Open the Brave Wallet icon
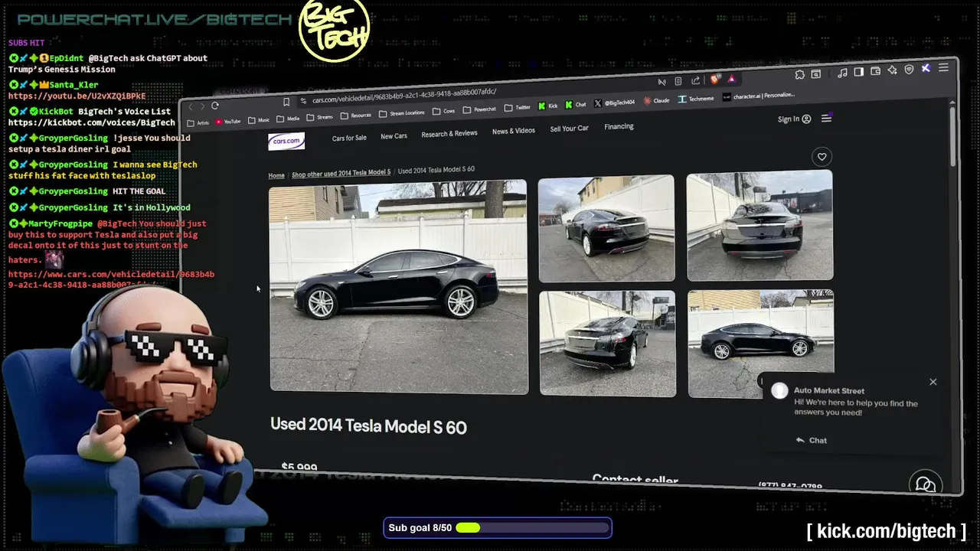 (x=875, y=71)
